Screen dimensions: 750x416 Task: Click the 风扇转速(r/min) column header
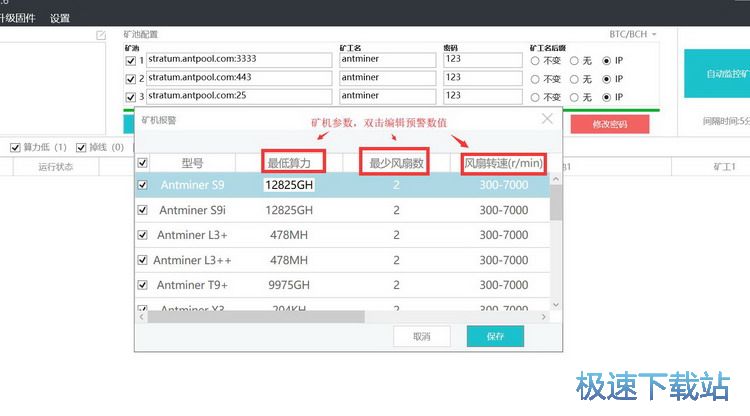(x=504, y=163)
